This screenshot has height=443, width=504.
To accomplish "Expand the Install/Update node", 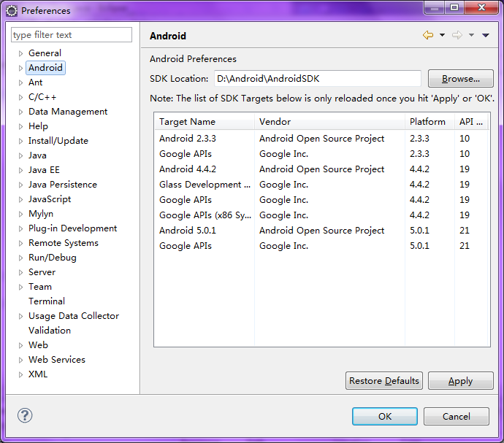I will click(20, 141).
